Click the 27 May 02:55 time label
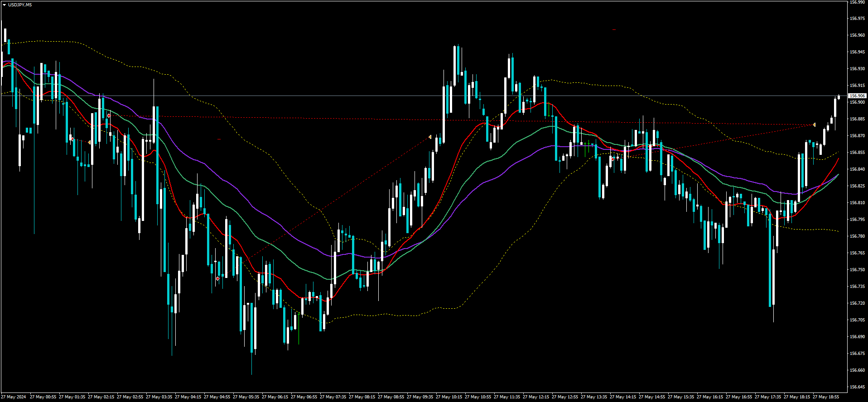 pyautogui.click(x=130, y=397)
